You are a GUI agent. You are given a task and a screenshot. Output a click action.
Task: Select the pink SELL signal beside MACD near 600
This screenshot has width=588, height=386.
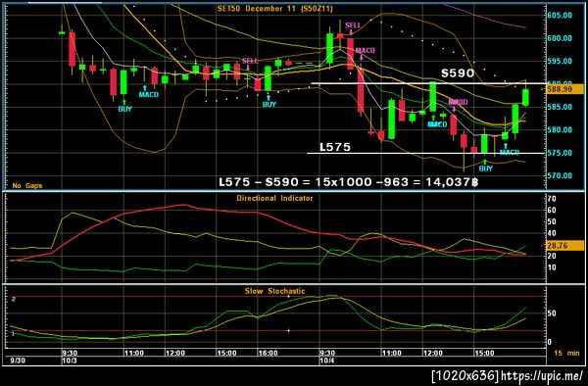[x=353, y=25]
